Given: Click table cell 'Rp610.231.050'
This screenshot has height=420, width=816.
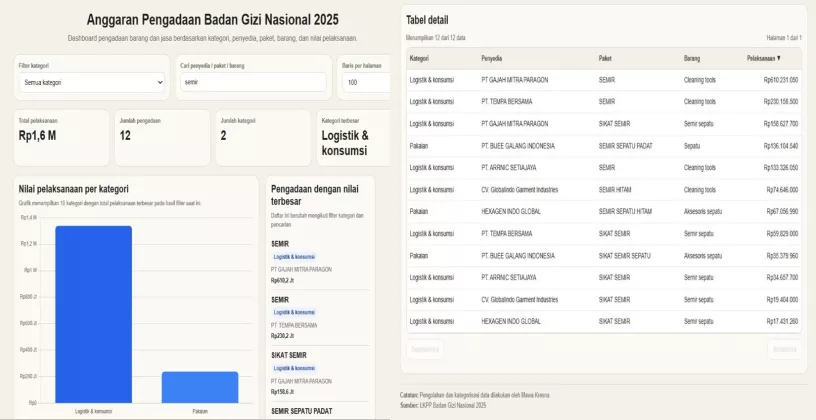Looking at the screenshot, I should pos(781,80).
